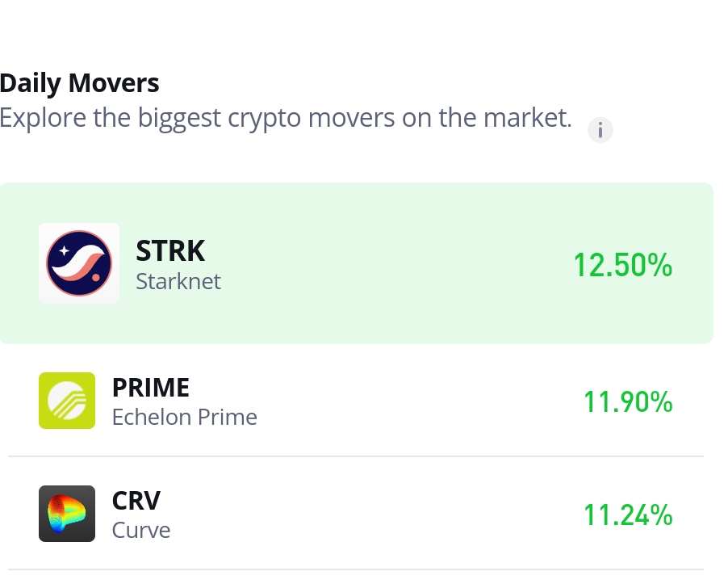Click the Starknet name label
This screenshot has height=588, width=728.
[178, 281]
